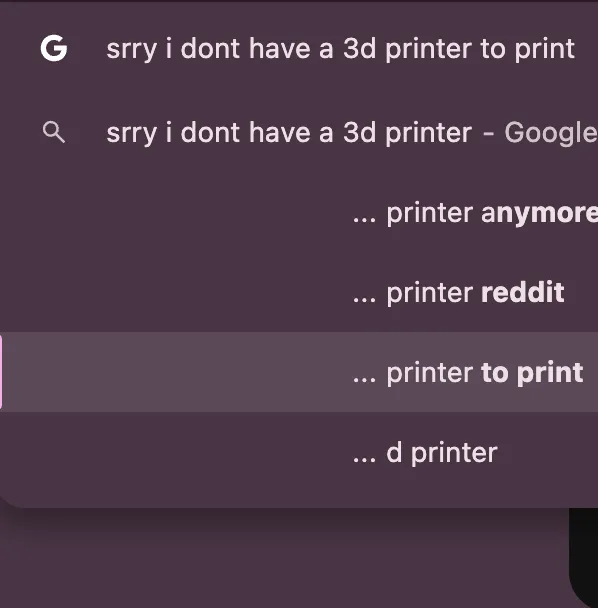The image size is (598, 608).
Task: Click the magnifying glass search icon
Action: [x=54, y=132]
